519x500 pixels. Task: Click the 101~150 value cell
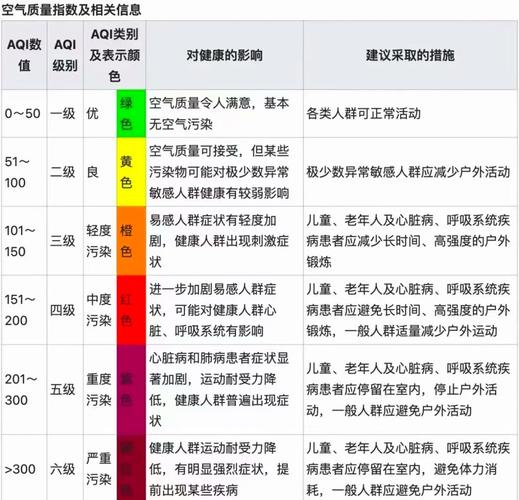[x=24, y=241]
